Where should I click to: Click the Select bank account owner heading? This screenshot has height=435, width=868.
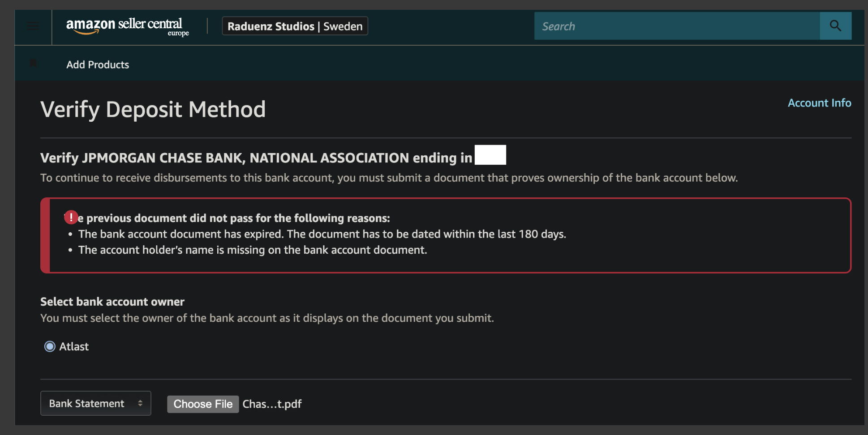pos(112,302)
